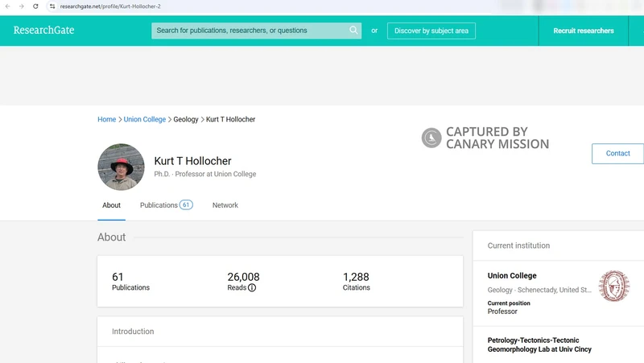This screenshot has height=363, width=644.
Task: Click the site info icon in address bar
Action: [x=52, y=6]
